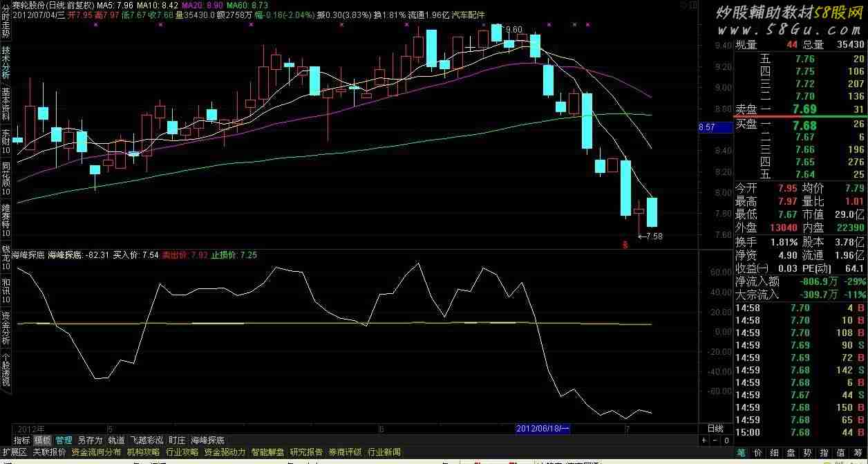The height and width of the screenshot is (464, 868).
Task: Click the red $ marker under the candles
Action: point(625,244)
